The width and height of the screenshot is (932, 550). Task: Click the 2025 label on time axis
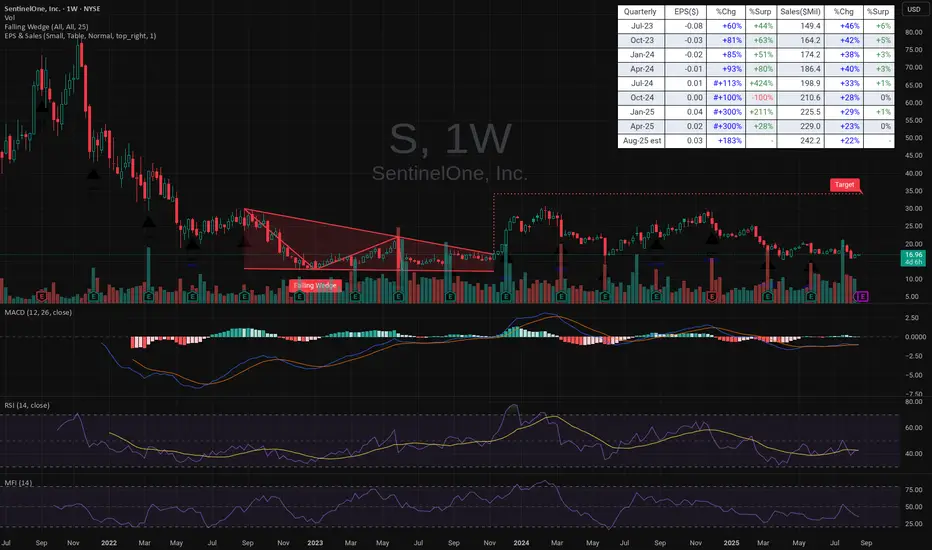point(731,543)
